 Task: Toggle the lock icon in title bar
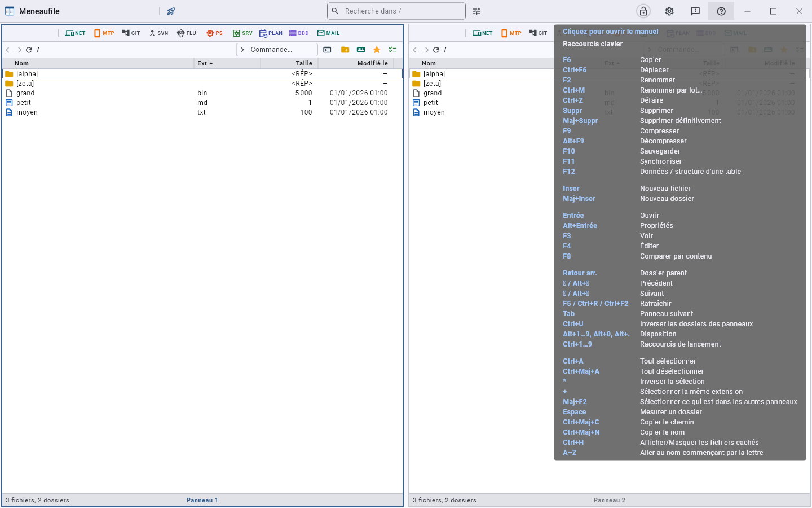click(643, 11)
